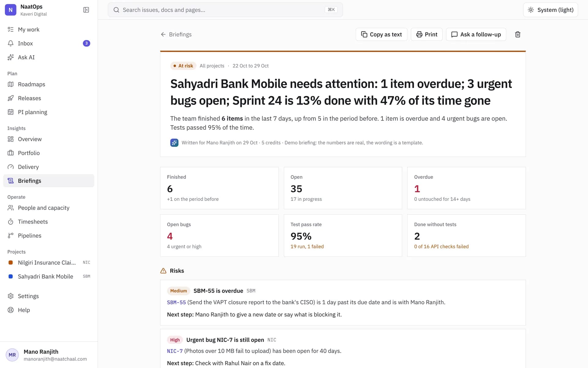This screenshot has width=588, height=368.
Task: Click the Open bugs 4 card
Action: (219, 236)
